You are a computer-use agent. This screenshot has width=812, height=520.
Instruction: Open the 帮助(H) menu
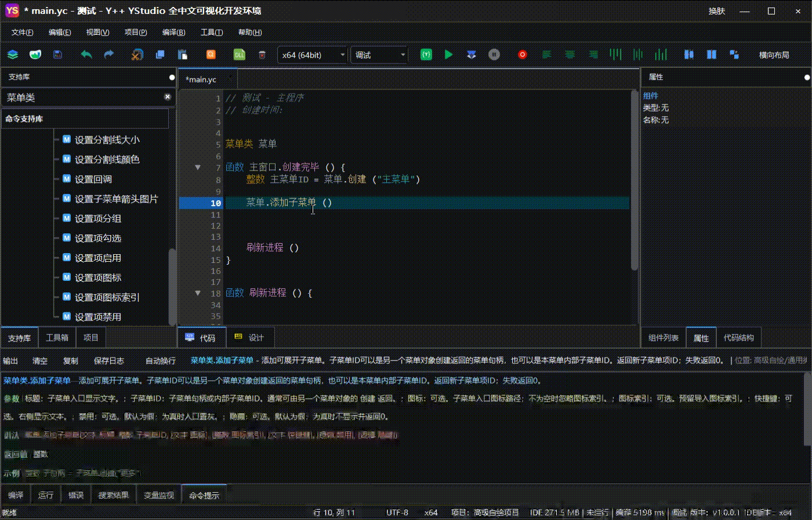[250, 32]
